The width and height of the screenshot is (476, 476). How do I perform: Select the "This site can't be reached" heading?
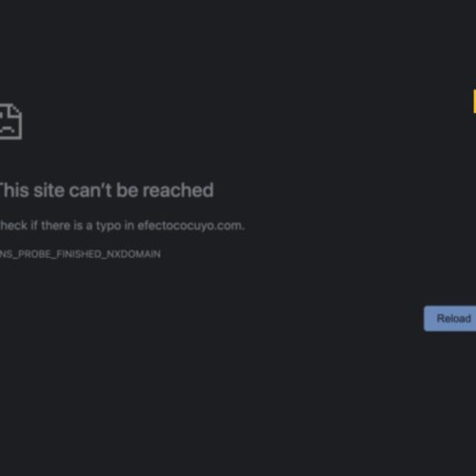107,190
